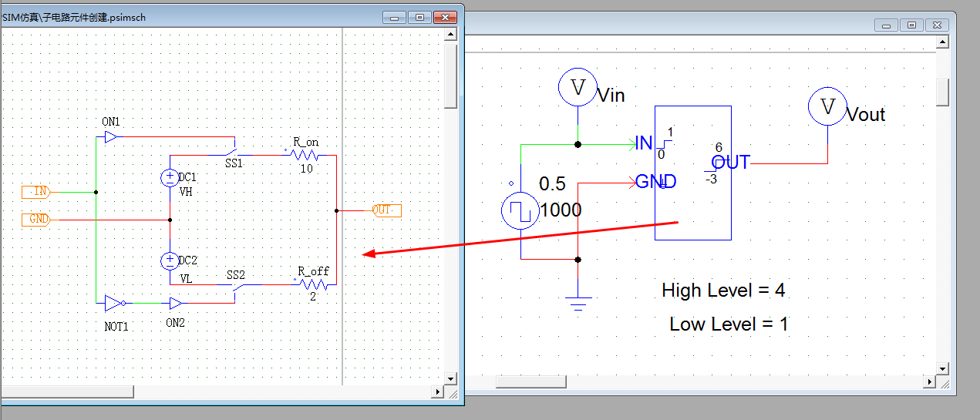Select the DC2 voltage source symbol
The image size is (980, 420).
pyautogui.click(x=169, y=261)
